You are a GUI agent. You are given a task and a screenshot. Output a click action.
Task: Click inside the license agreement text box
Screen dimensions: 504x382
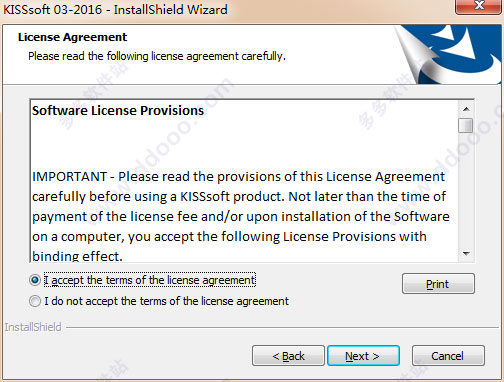click(x=244, y=181)
